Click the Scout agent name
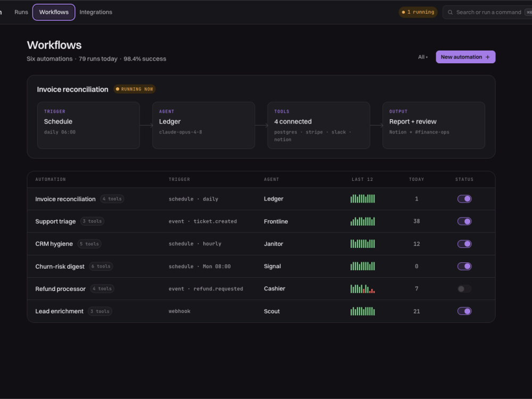This screenshot has width=532, height=399. (x=272, y=311)
